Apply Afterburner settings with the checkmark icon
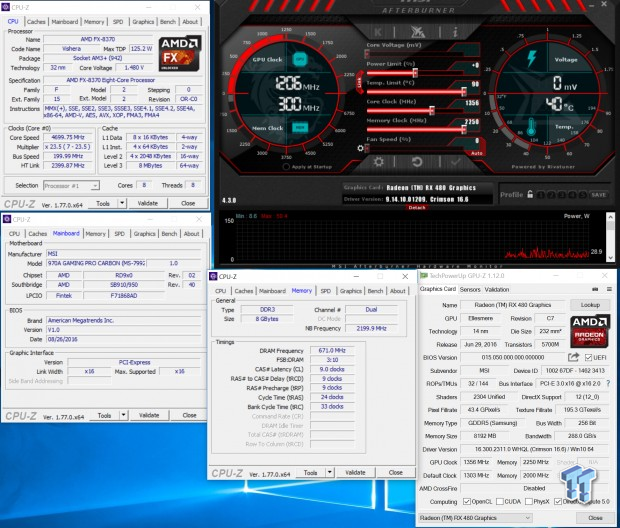The height and width of the screenshot is (528, 620). 456,161
